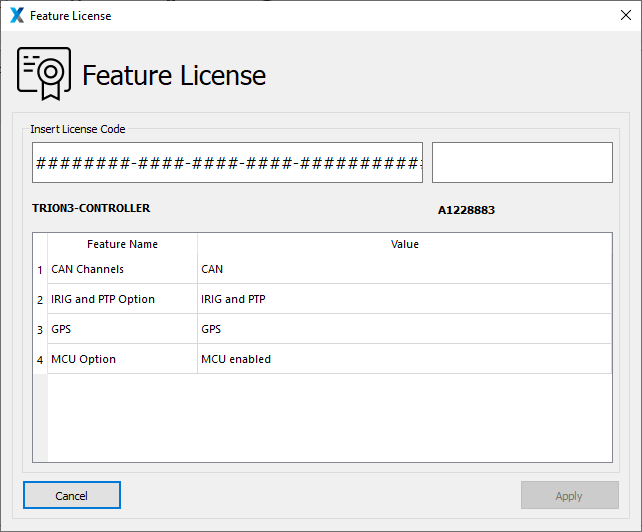Click row header number 4
This screenshot has width=642, height=532.
tap(40, 360)
